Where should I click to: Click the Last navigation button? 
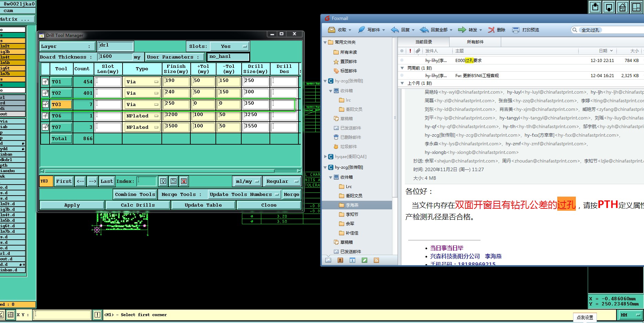pyautogui.click(x=106, y=181)
